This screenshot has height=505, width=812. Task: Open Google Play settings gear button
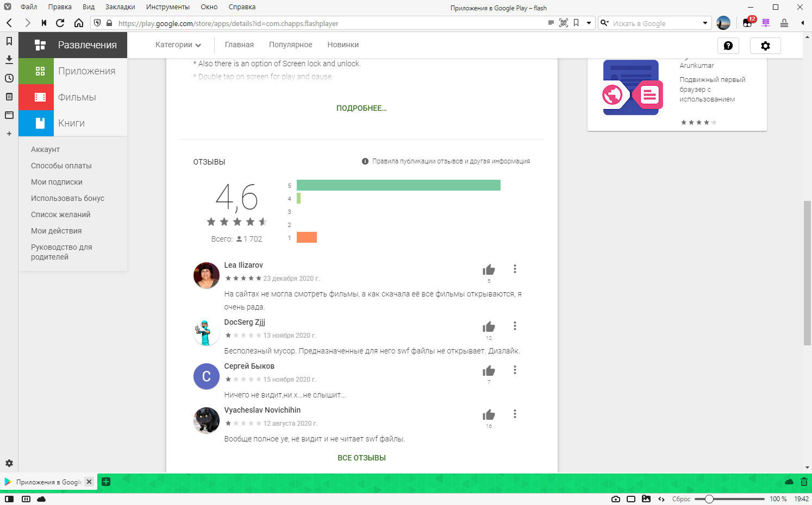tap(765, 46)
